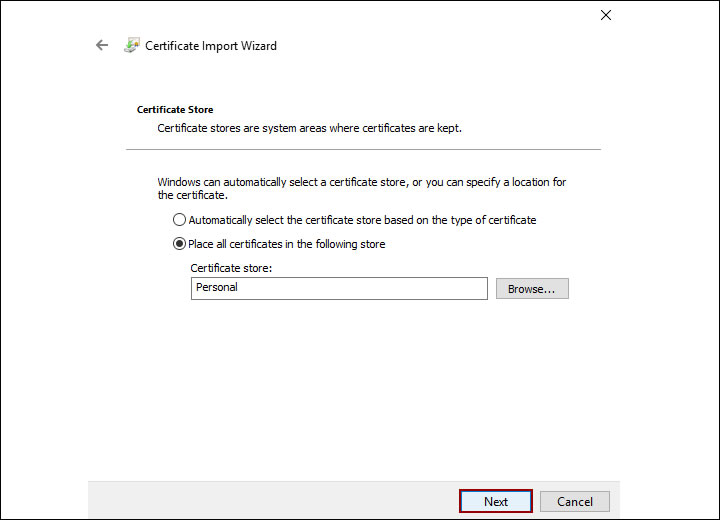Click the 'Automatically select the certificate store' label text

coord(362,220)
